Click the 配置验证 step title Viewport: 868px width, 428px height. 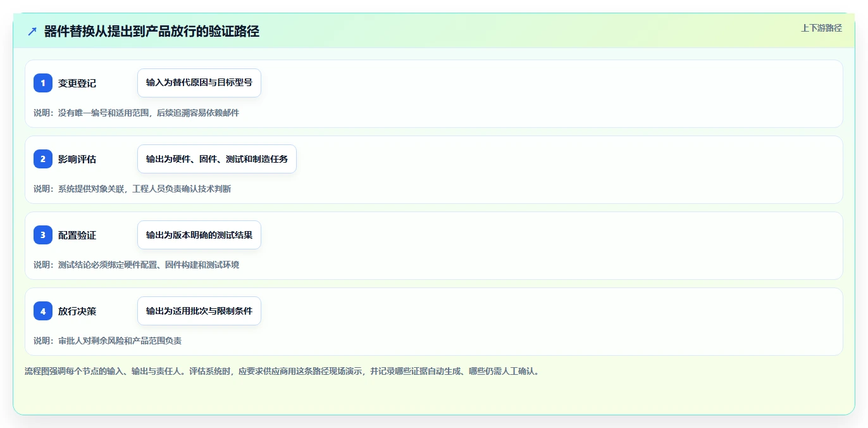coord(77,235)
